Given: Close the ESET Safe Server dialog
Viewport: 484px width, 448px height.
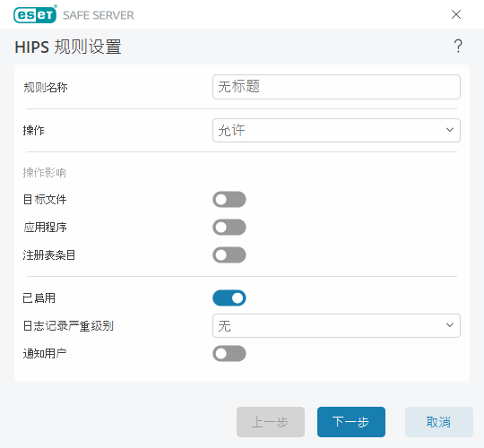Looking at the screenshot, I should 456,14.
